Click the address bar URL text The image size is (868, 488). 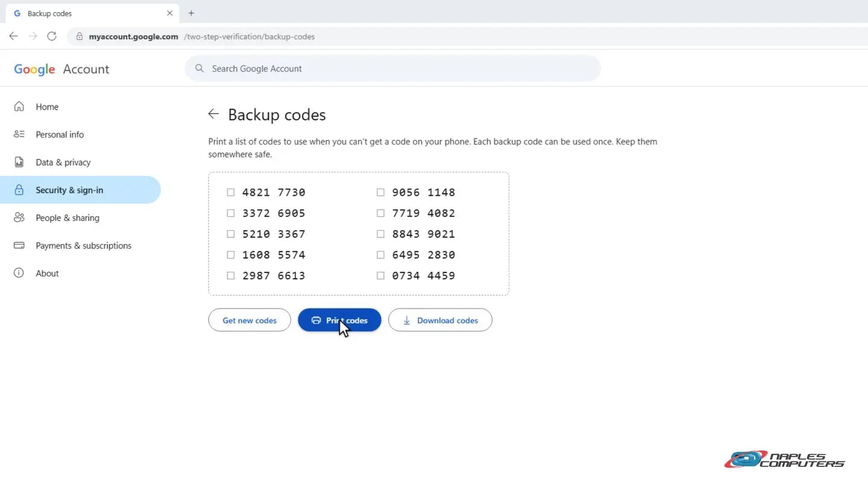(202, 36)
